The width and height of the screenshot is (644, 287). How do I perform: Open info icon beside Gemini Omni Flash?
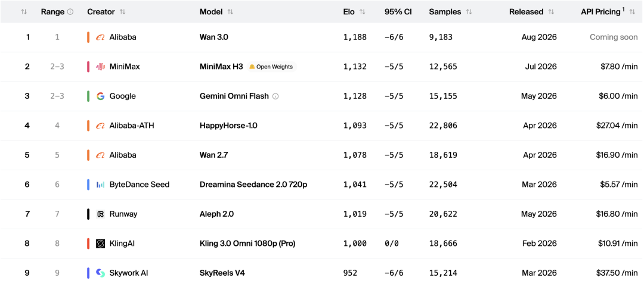point(275,96)
